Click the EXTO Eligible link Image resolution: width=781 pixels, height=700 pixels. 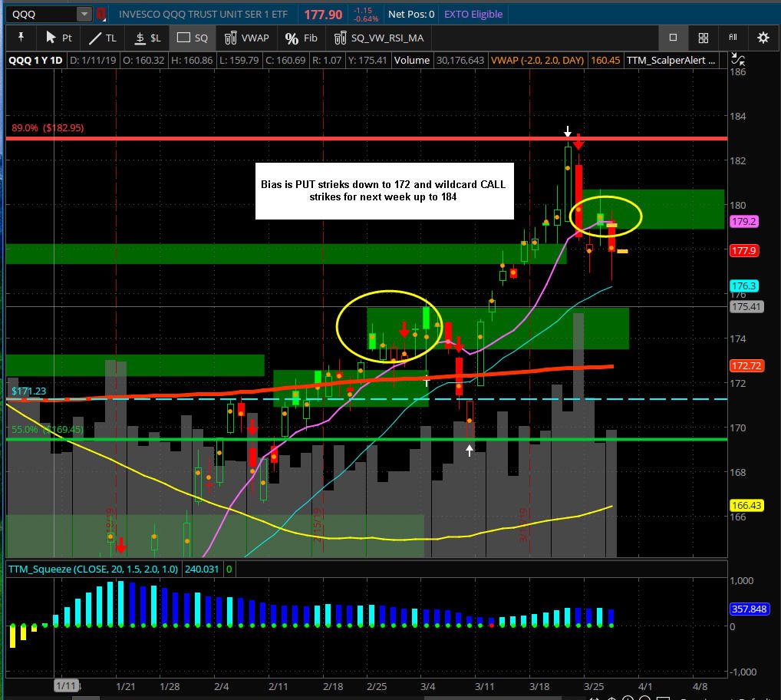pos(473,14)
